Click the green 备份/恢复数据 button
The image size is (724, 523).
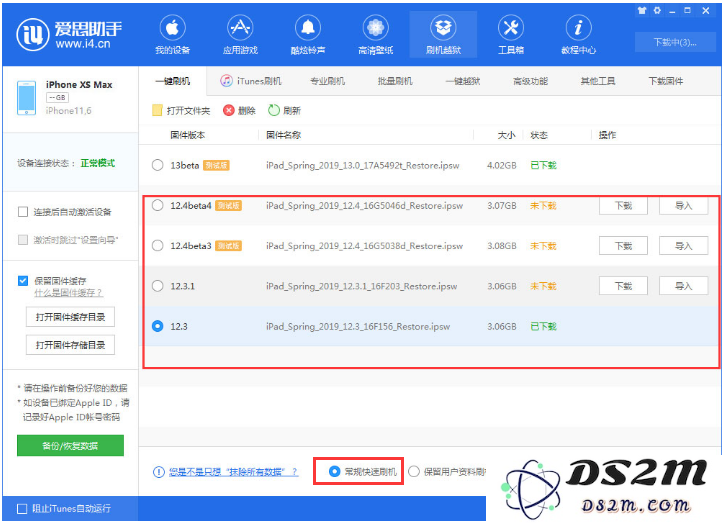70,445
